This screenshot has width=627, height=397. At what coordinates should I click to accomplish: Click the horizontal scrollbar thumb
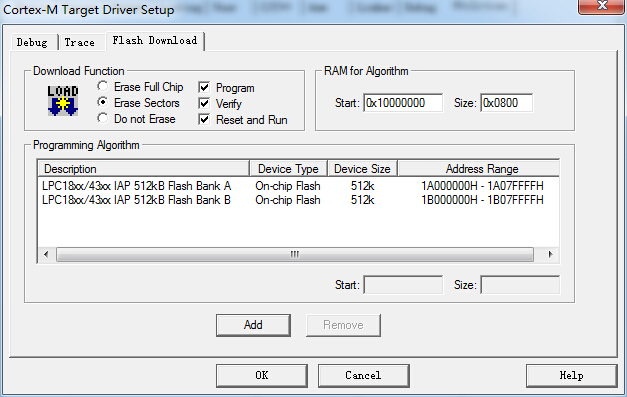pos(295,254)
